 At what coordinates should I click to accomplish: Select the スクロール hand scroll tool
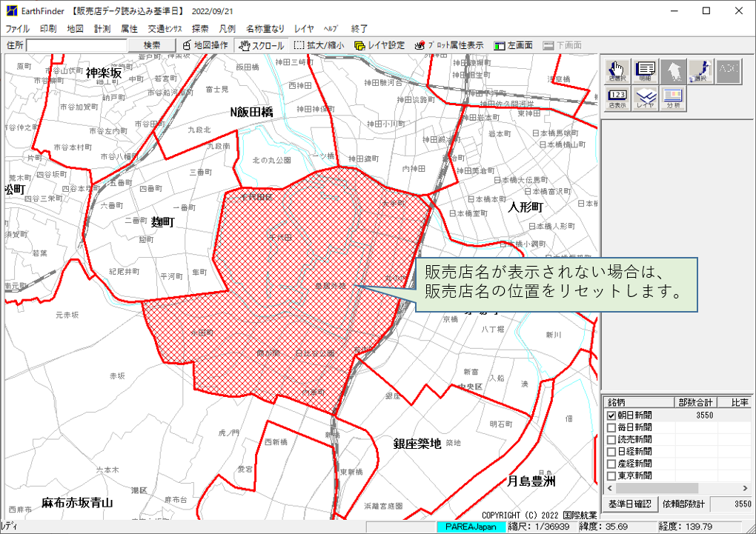tap(262, 45)
